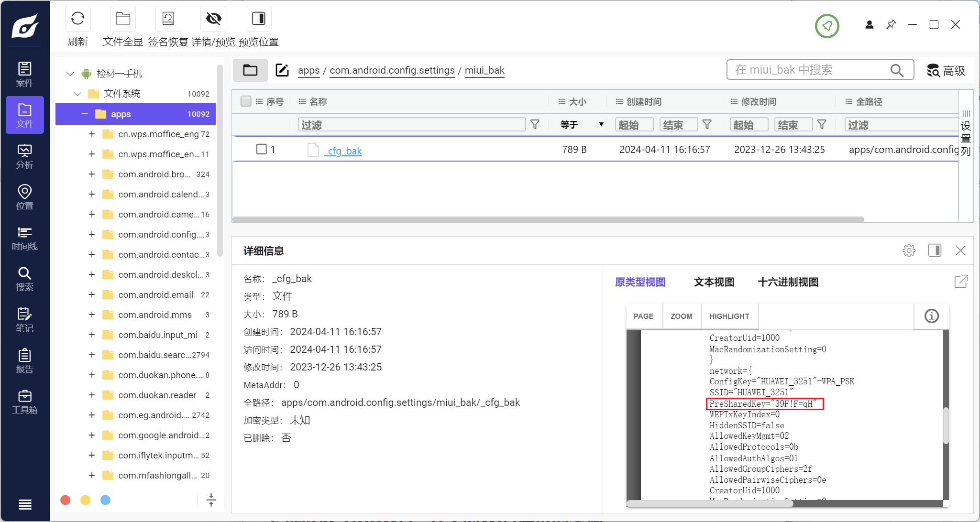This screenshot has height=522, width=980.
Task: Open the _cfg_bak file link
Action: [x=343, y=151]
